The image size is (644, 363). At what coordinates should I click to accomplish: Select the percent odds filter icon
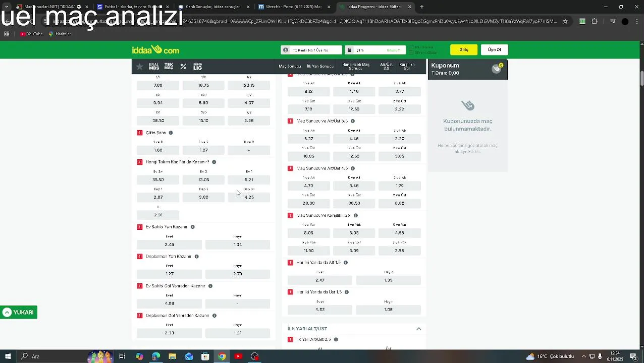click(183, 67)
